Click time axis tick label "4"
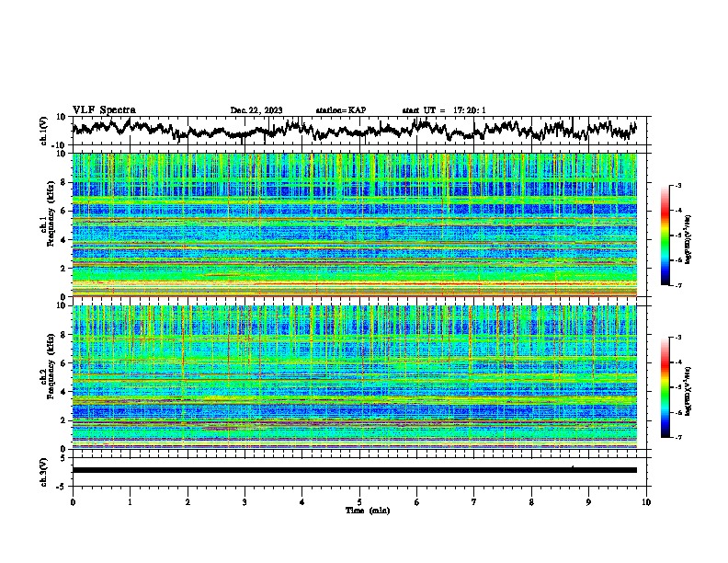This screenshot has width=728, height=563. point(302,502)
